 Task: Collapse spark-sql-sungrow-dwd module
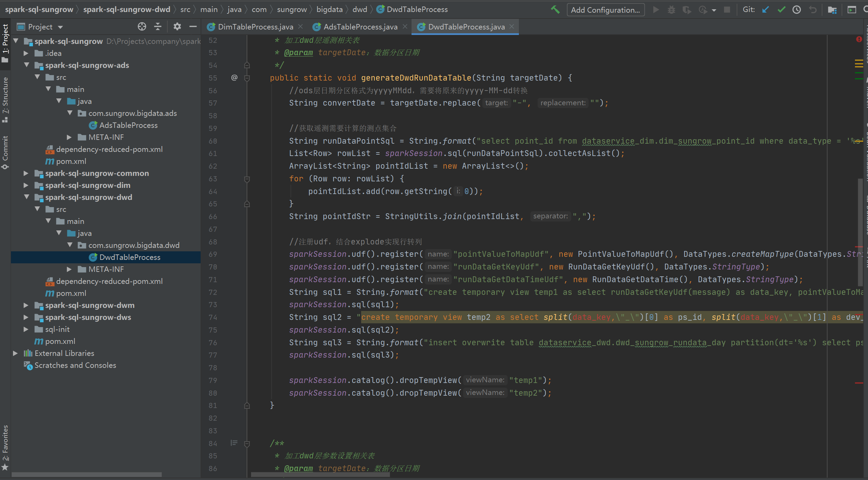pyautogui.click(x=26, y=197)
